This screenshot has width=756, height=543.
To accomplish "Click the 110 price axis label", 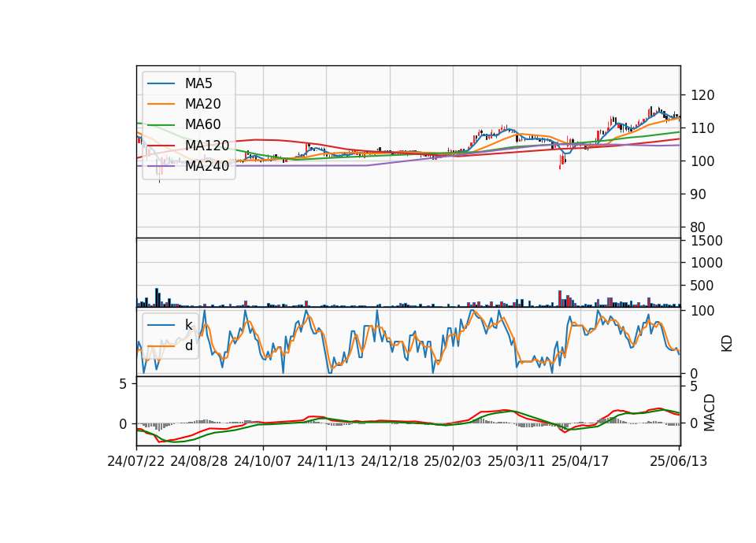I will click(702, 128).
